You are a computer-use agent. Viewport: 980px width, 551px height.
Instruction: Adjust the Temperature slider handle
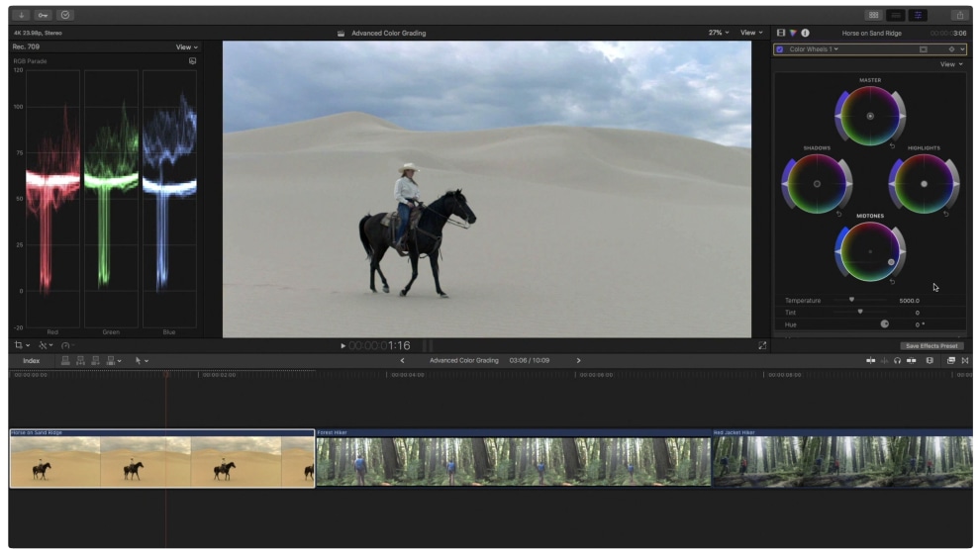(x=851, y=300)
